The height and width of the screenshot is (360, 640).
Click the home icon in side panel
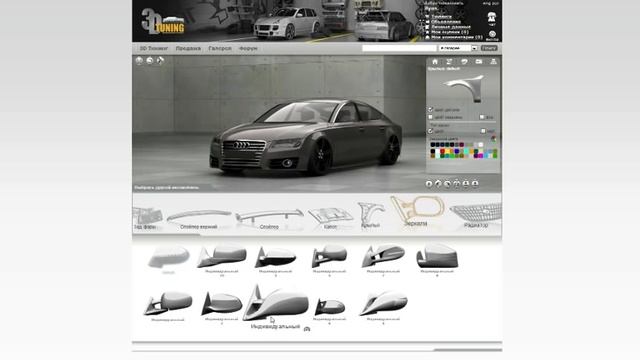point(435,62)
